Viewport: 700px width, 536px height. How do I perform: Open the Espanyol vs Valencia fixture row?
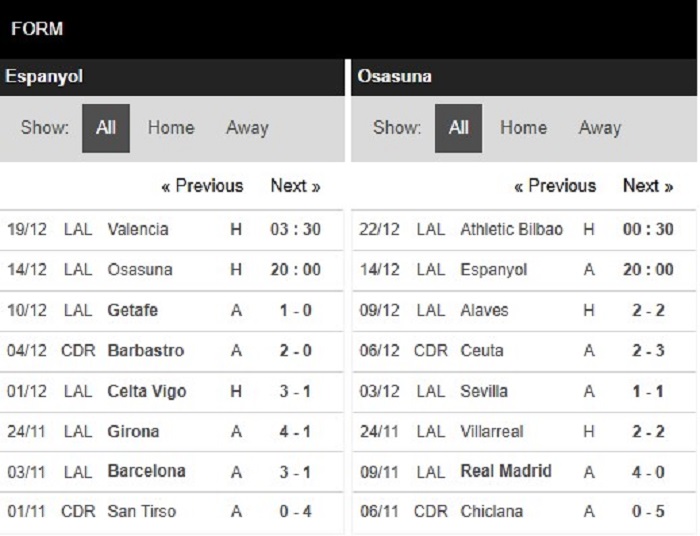point(171,230)
